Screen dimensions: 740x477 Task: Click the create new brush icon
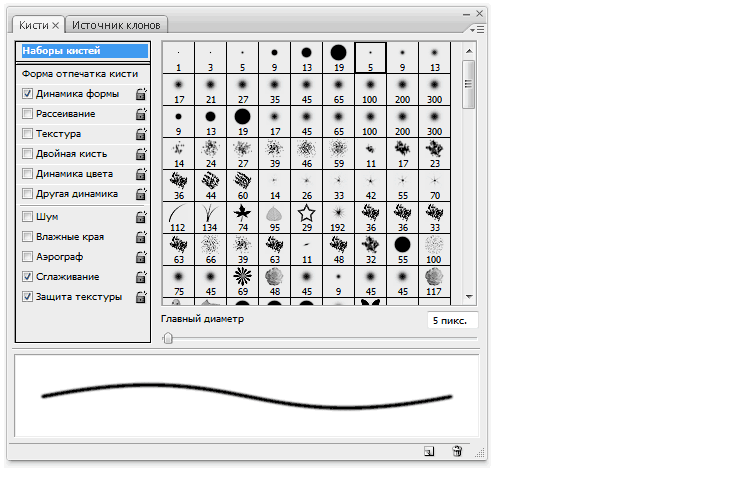(429, 452)
